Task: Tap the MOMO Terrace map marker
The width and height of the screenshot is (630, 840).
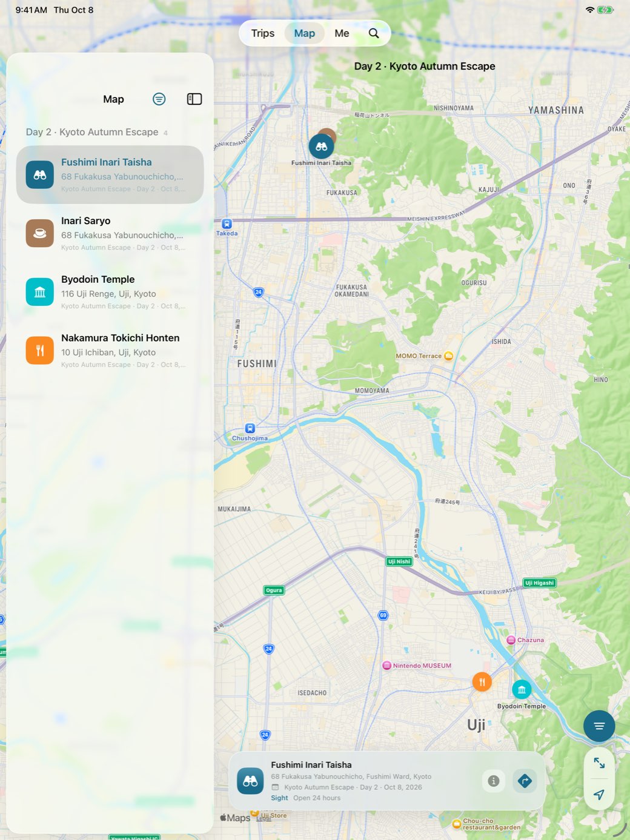Action: 449,356
